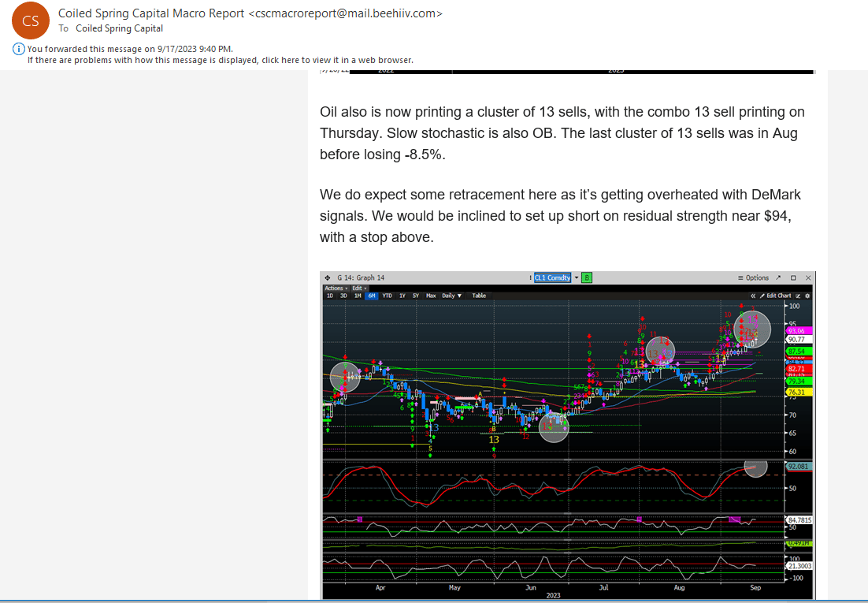Click the double-chevron collapse icon in chart toolbar
868x603 pixels.
point(753,296)
